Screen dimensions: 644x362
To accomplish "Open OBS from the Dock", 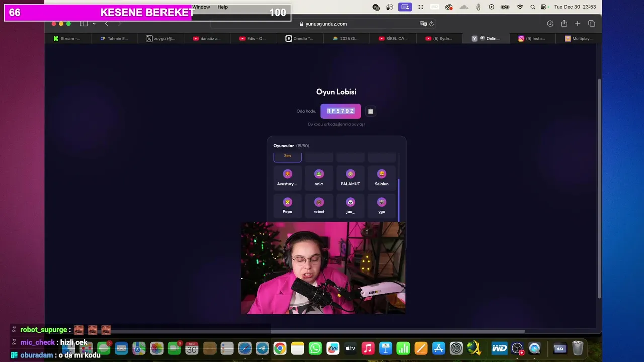I will [x=518, y=348].
